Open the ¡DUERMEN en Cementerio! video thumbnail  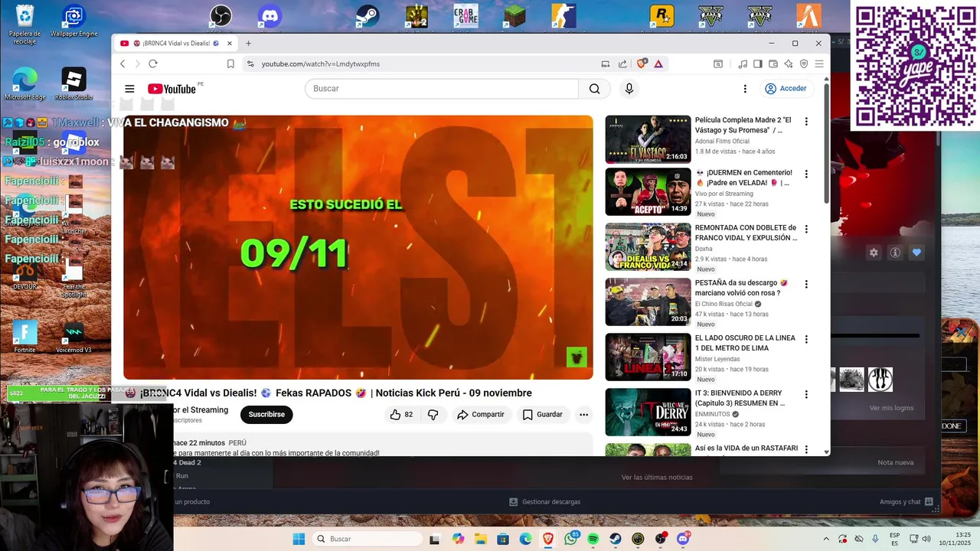pyautogui.click(x=648, y=192)
